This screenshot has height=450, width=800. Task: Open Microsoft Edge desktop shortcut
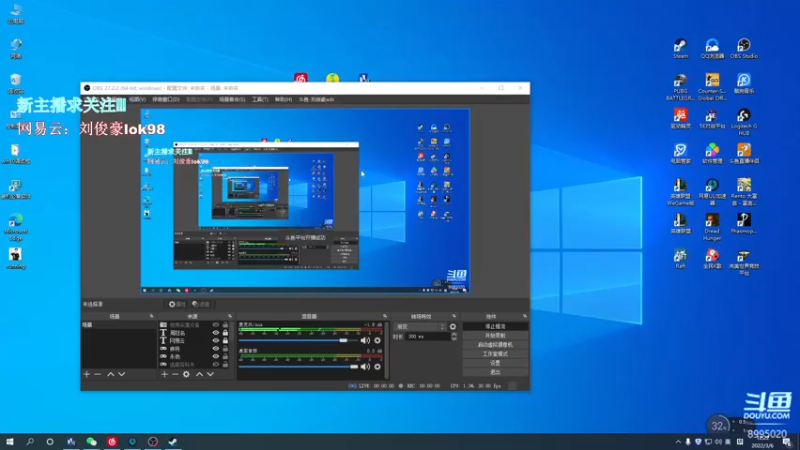point(16,227)
